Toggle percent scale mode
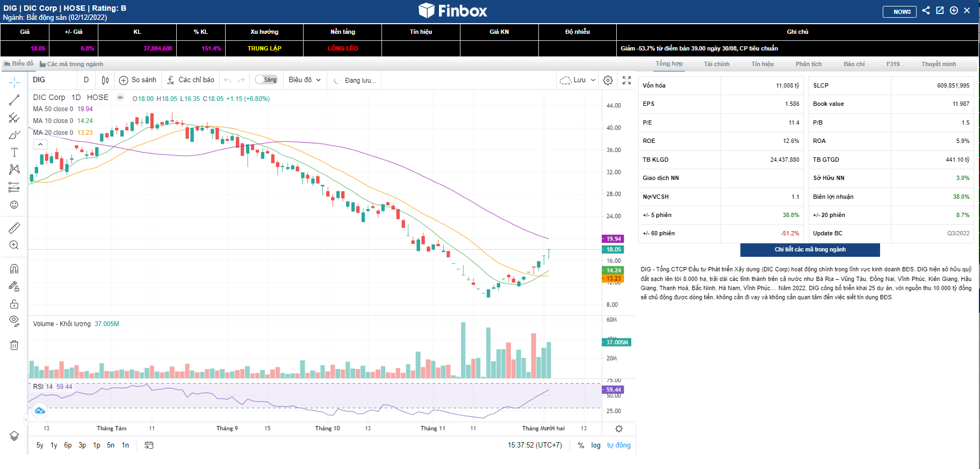The width and height of the screenshot is (980, 469). click(581, 445)
